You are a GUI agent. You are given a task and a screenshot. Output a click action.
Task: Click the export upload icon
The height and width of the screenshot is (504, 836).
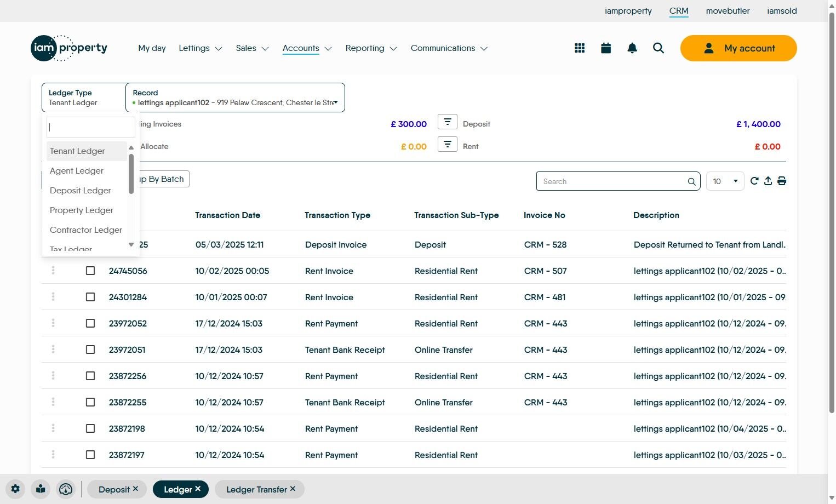768,181
